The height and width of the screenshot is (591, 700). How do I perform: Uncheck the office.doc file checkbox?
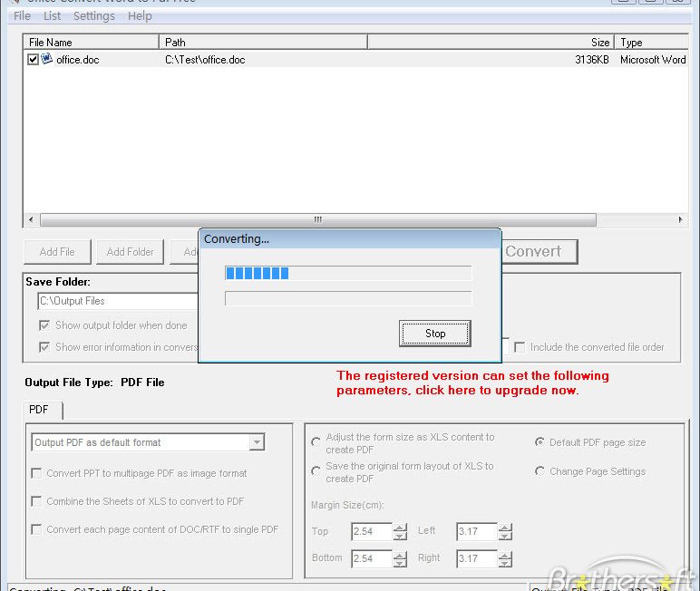click(34, 60)
